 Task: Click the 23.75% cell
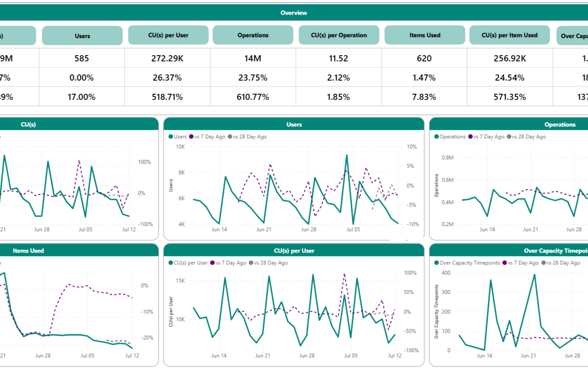[x=253, y=78]
